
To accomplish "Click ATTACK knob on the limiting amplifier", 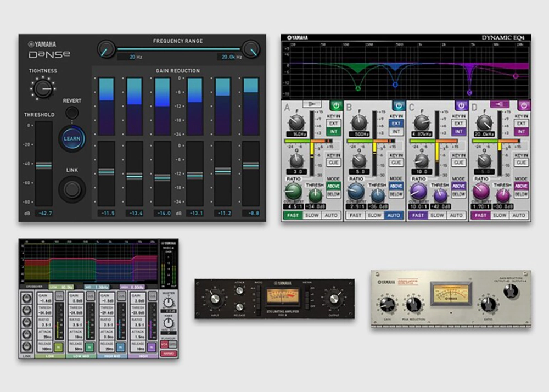I will [x=239, y=290].
